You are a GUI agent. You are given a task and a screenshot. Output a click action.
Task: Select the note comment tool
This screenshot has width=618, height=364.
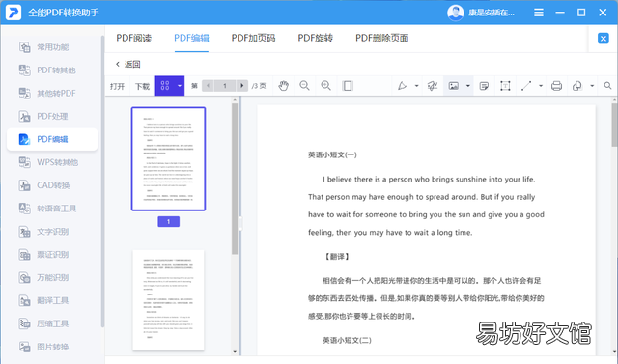tap(484, 86)
